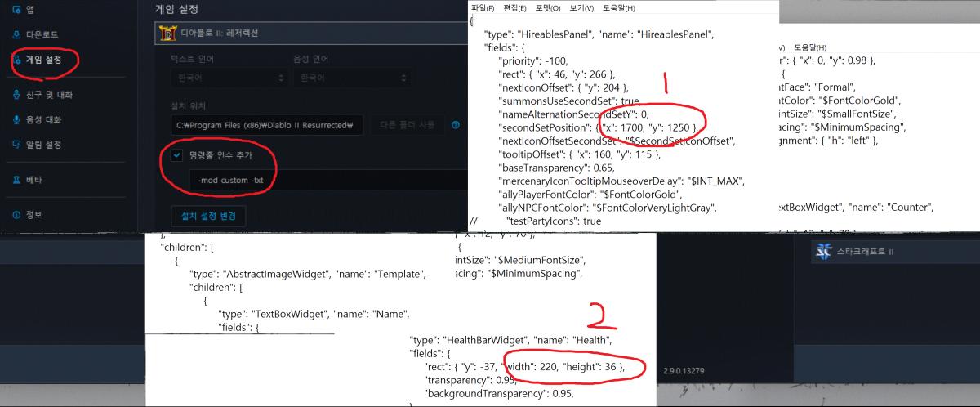Open 도움말(H) menu in front Notepad
The image size is (980, 407).
pos(618,8)
